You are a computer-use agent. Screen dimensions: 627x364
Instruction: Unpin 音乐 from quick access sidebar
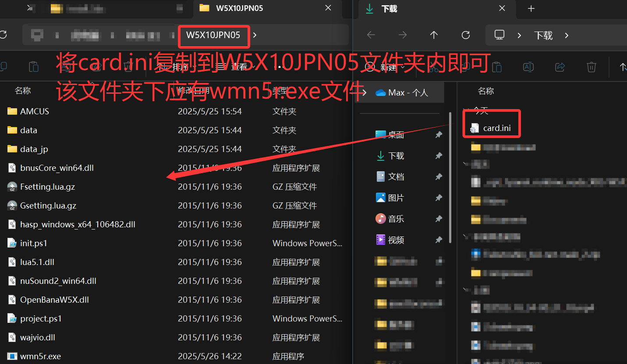click(x=438, y=219)
